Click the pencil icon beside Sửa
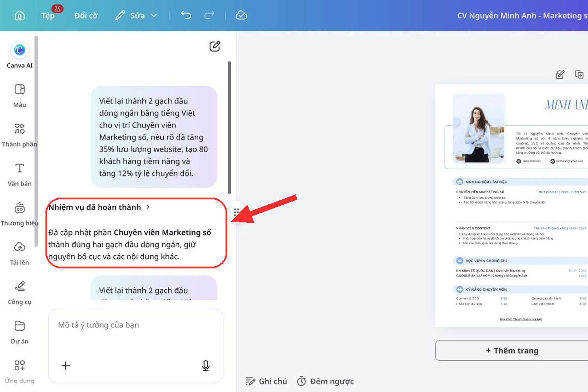Viewport: 588px width, 392px height. 120,15
